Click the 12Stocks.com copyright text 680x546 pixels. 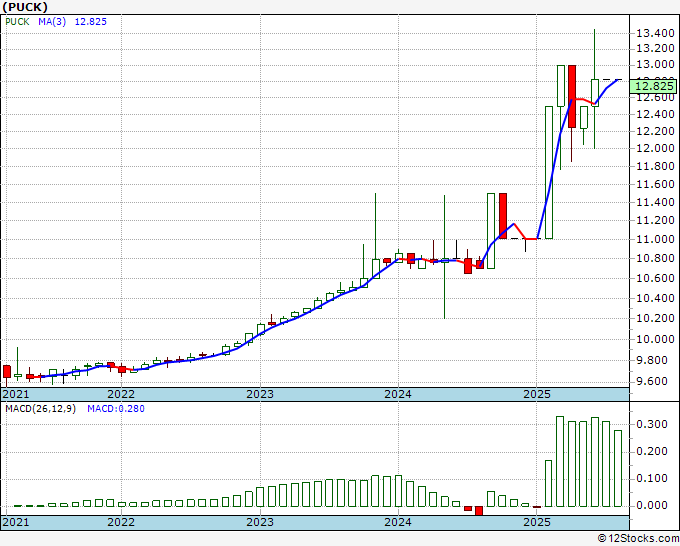638,538
